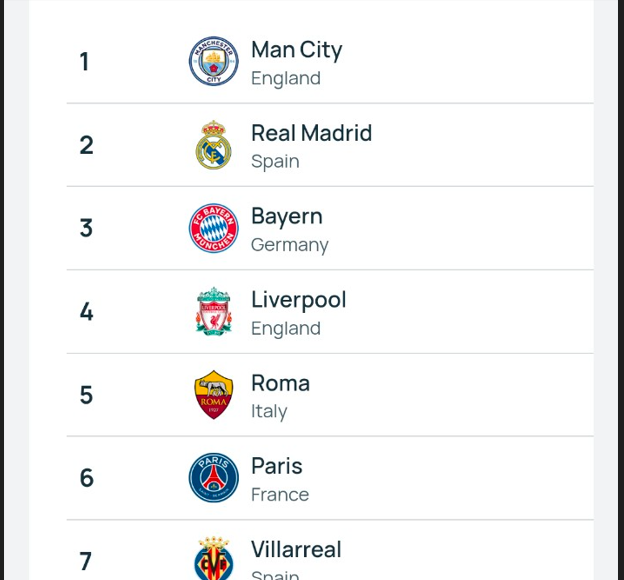Select the Bayern team name
Screen dimensions: 624x580
click(x=287, y=217)
